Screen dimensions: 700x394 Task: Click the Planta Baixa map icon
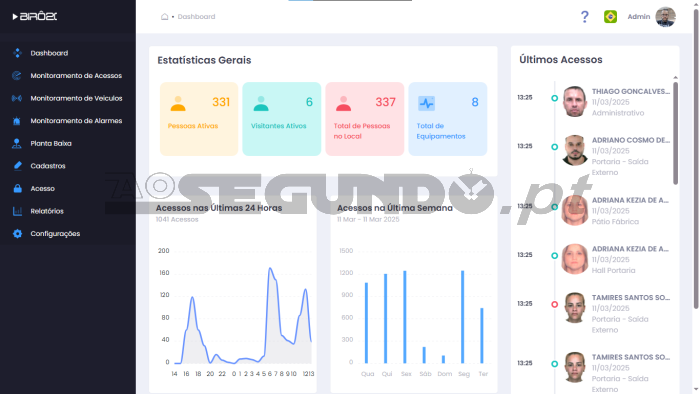[17, 143]
